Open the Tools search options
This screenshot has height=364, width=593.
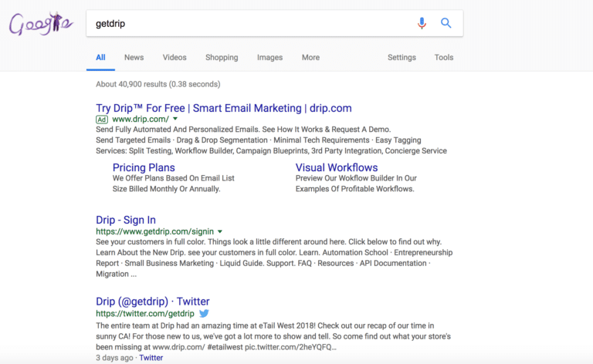click(x=444, y=57)
